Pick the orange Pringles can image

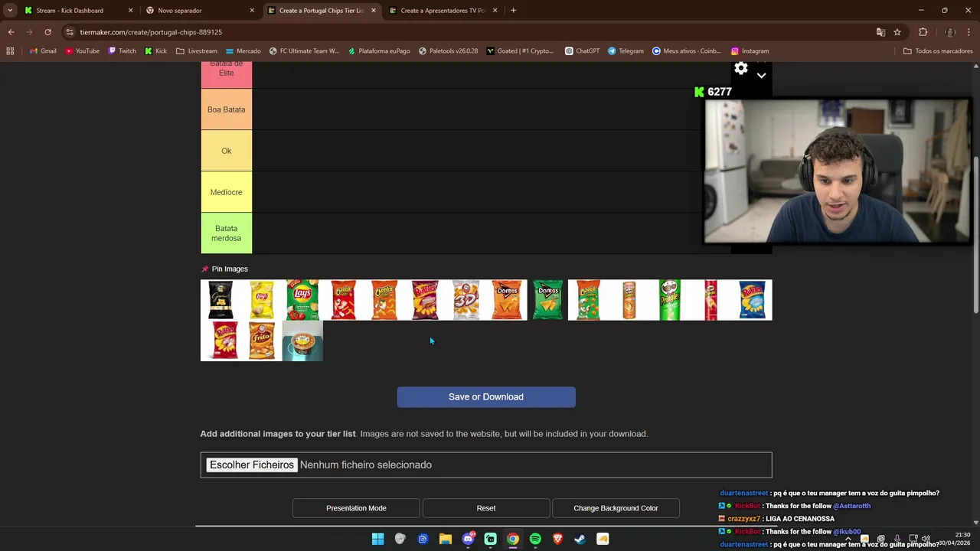pyautogui.click(x=629, y=300)
